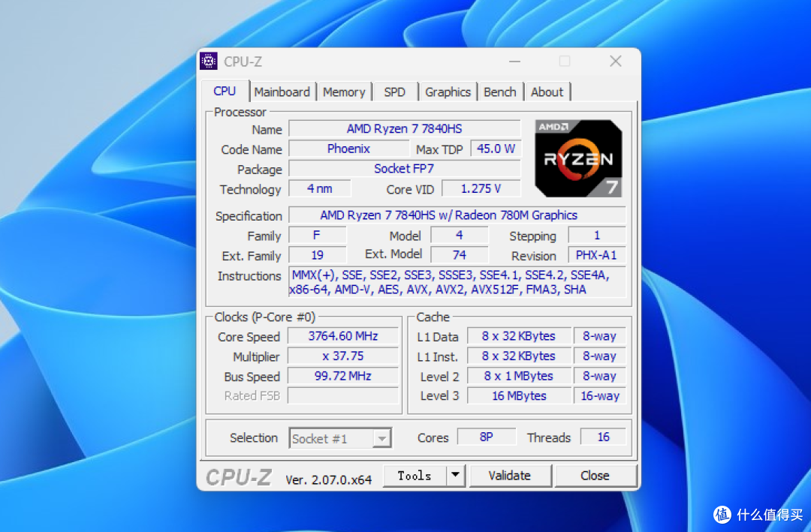Click the Ext. Family value 19

click(317, 255)
